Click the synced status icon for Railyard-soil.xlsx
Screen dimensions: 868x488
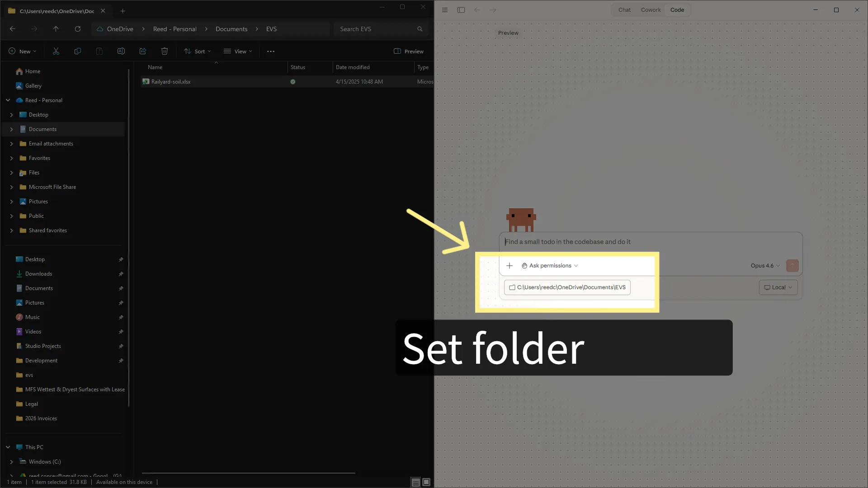(293, 82)
